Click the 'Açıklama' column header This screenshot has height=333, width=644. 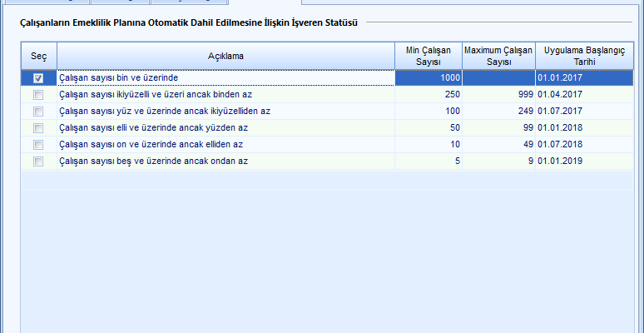[x=225, y=56]
